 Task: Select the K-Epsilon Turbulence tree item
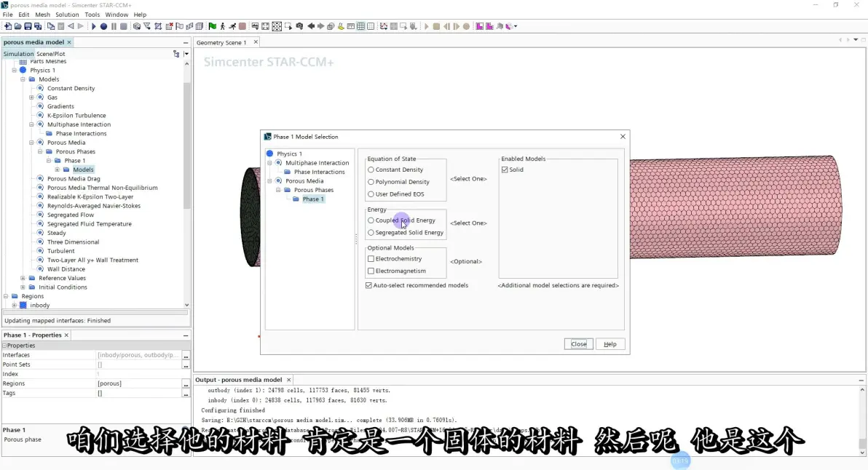[x=76, y=116]
